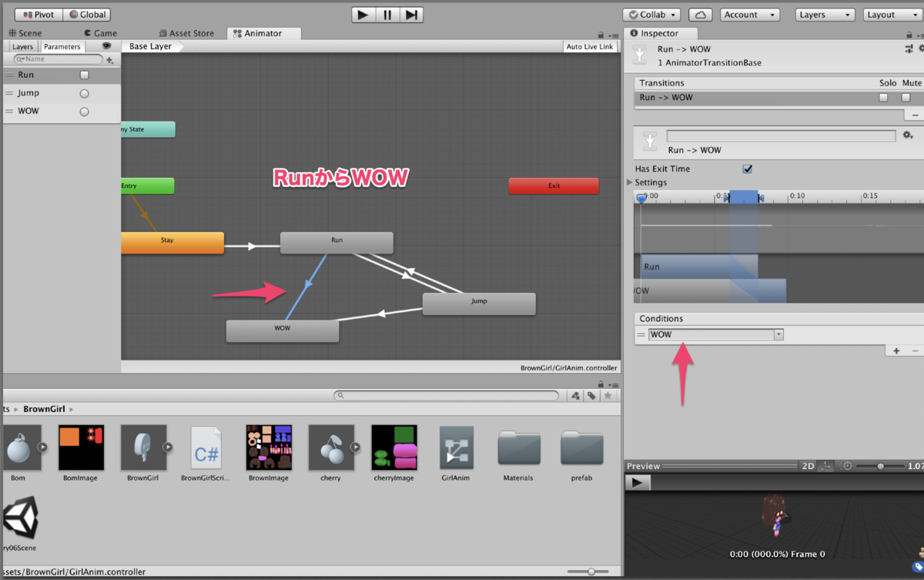Focus the Project search field
The image size is (924, 580).
[447, 395]
